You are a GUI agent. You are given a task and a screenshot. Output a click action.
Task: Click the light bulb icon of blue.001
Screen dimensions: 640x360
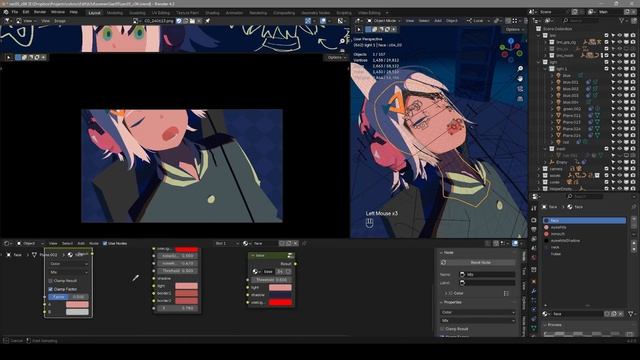point(558,82)
